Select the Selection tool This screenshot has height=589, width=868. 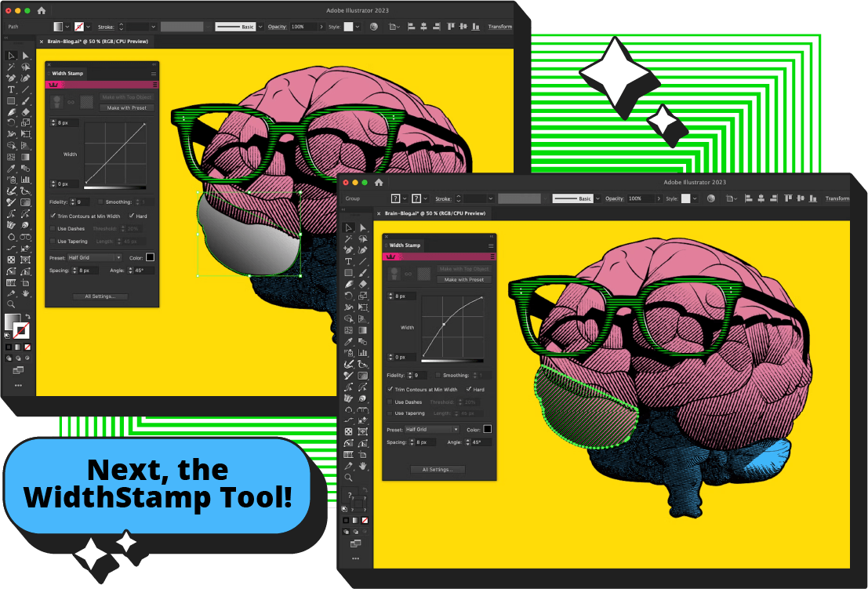348,227
